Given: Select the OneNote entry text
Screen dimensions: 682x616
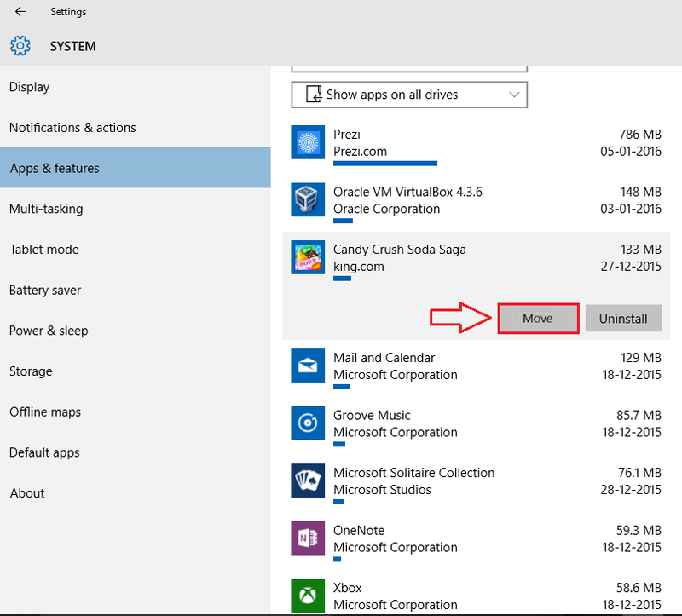Looking at the screenshot, I should (359, 530).
